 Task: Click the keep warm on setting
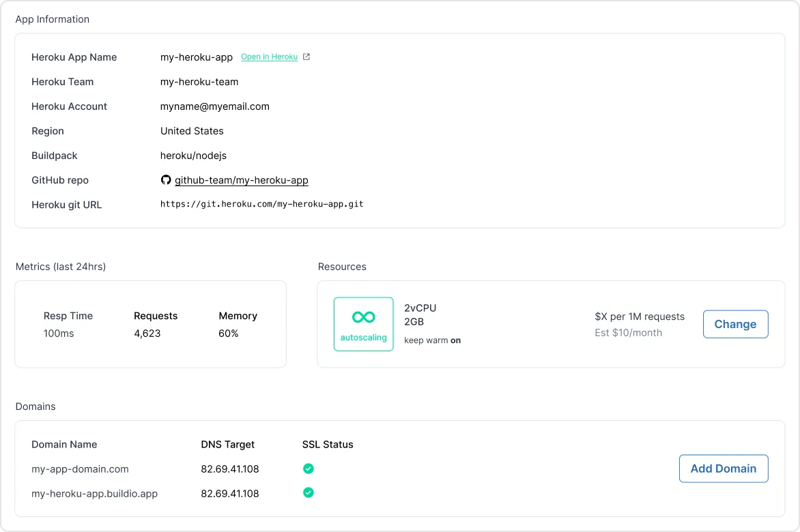(x=432, y=340)
